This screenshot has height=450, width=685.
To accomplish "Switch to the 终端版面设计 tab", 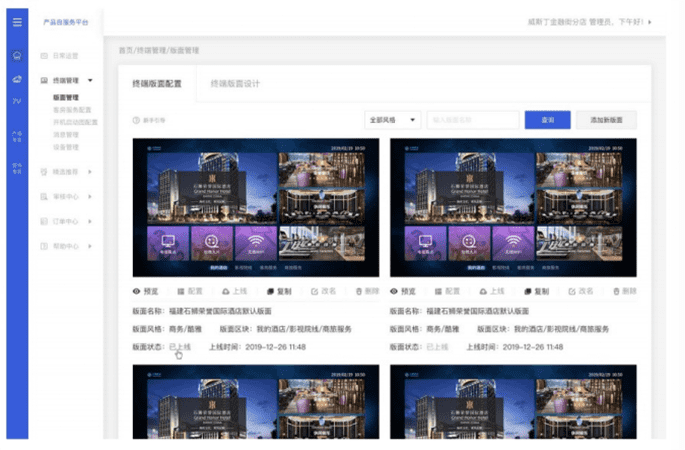I will pos(235,83).
